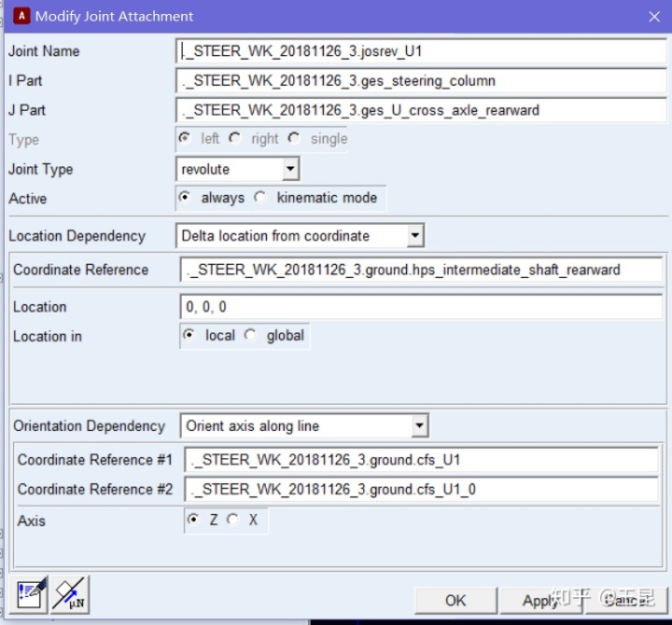Screen dimensions: 672x625
Task: Click the Coordinate Reference #2 field
Action: click(425, 490)
